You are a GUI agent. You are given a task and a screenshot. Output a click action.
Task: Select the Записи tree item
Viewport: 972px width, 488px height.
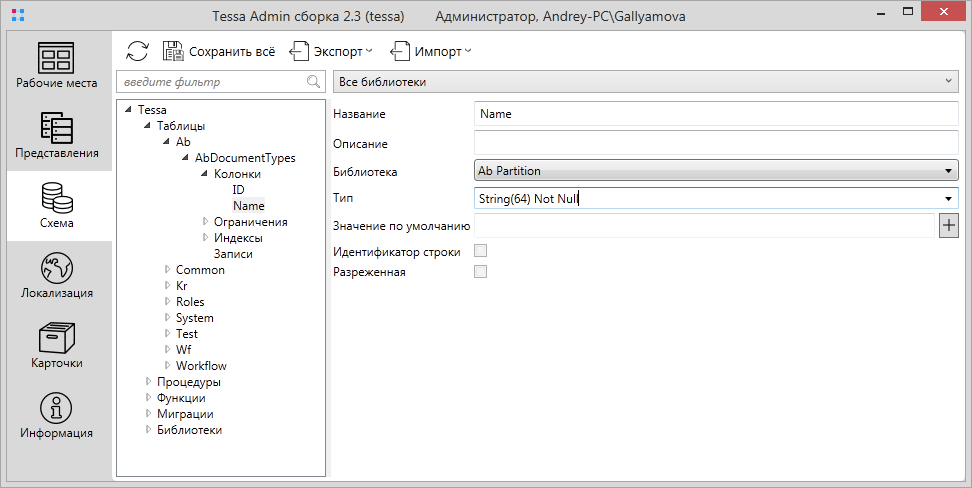232,254
